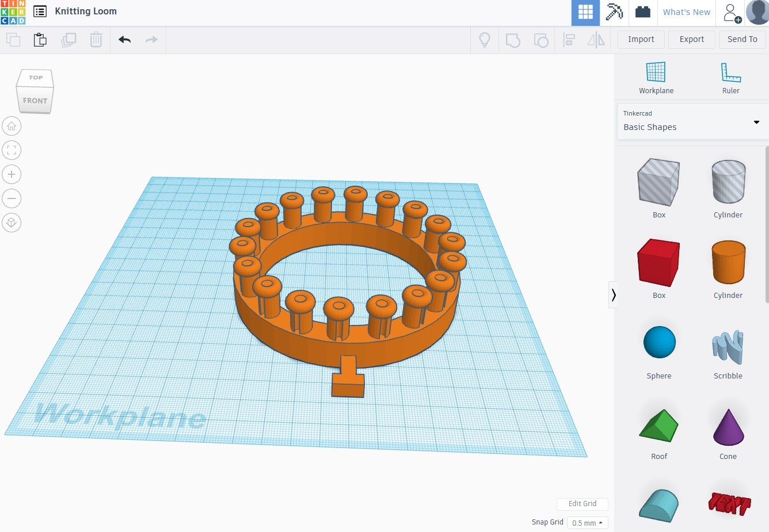Click the Home view icon
Screen dimensions: 769x532
[x=12, y=126]
